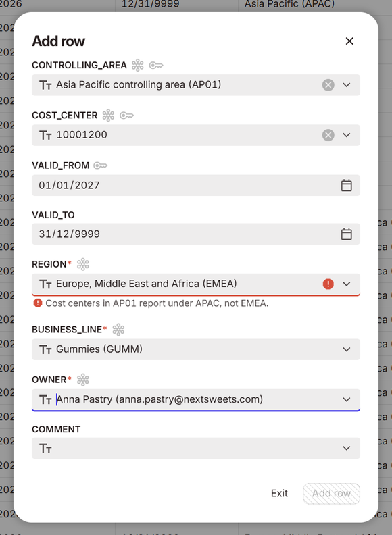392x535 pixels.
Task: Click key icon next to VALID_FROM label
Action: tap(101, 165)
